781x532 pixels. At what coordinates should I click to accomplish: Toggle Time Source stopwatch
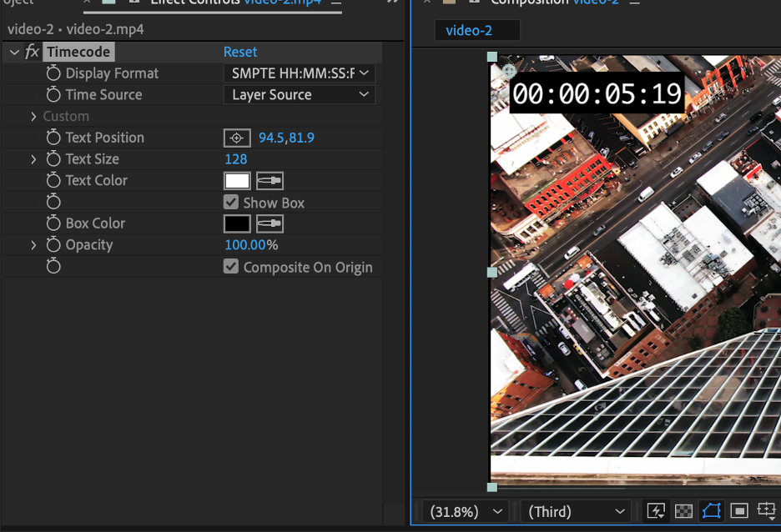point(53,94)
